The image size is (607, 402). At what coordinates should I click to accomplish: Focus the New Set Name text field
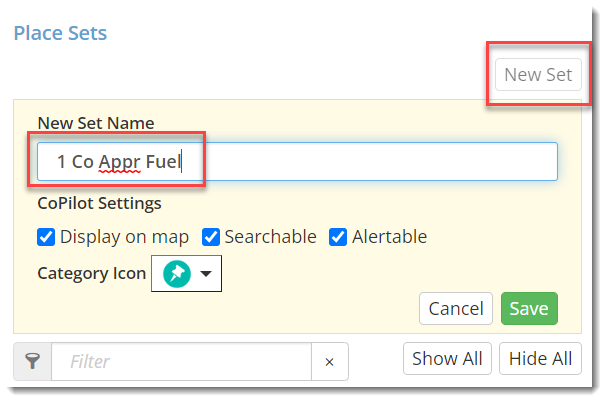297,161
